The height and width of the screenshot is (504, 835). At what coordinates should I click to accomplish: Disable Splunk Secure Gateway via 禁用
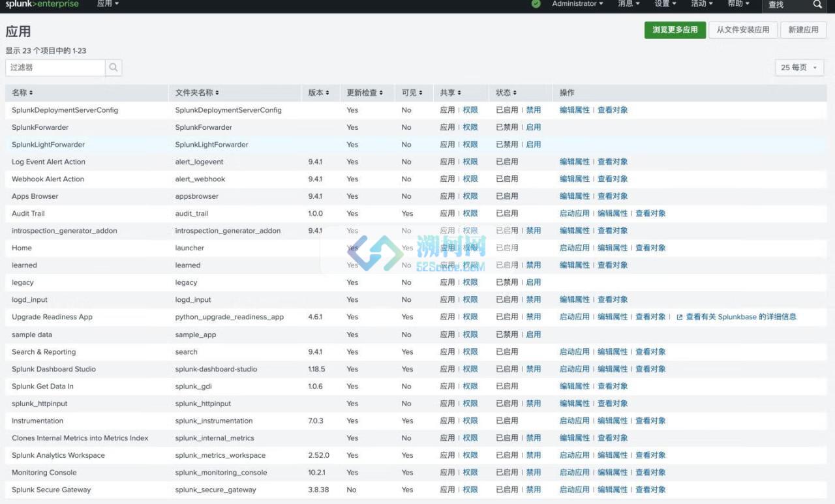pos(534,490)
